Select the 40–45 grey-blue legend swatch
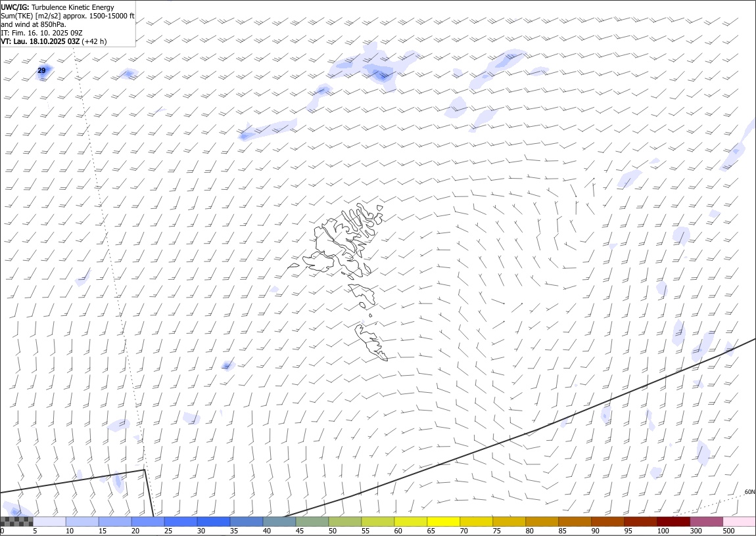This screenshot has height=536, width=756. (279, 522)
